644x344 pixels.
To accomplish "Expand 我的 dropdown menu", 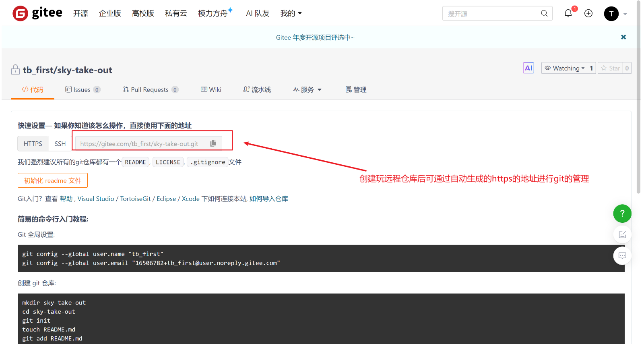I will (x=291, y=13).
